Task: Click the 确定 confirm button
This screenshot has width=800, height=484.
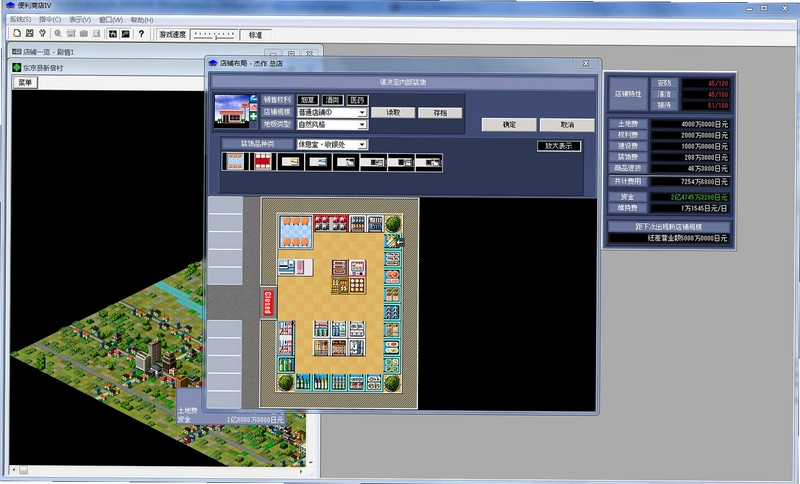Action: click(509, 124)
